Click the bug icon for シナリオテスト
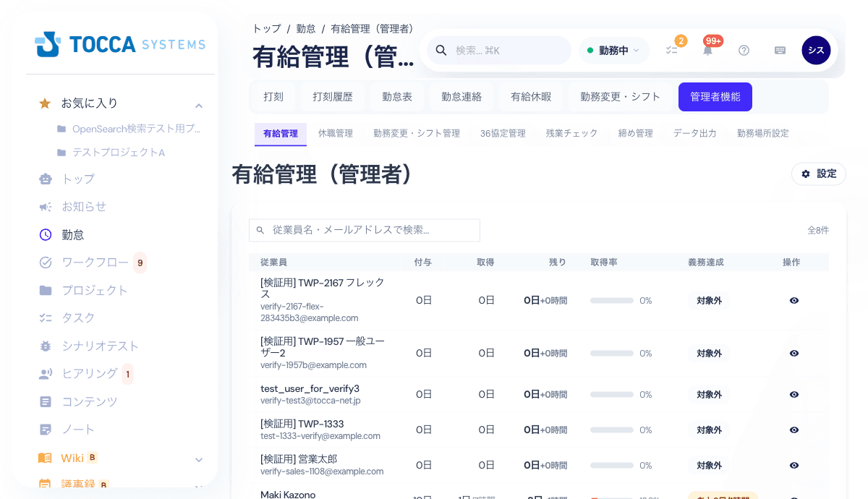Viewport: 868px width, 499px height. (46, 346)
